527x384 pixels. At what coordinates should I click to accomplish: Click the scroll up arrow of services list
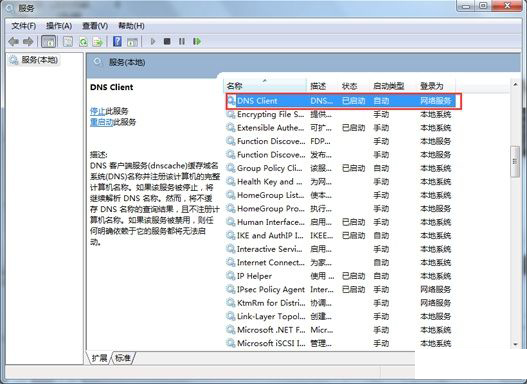point(515,84)
